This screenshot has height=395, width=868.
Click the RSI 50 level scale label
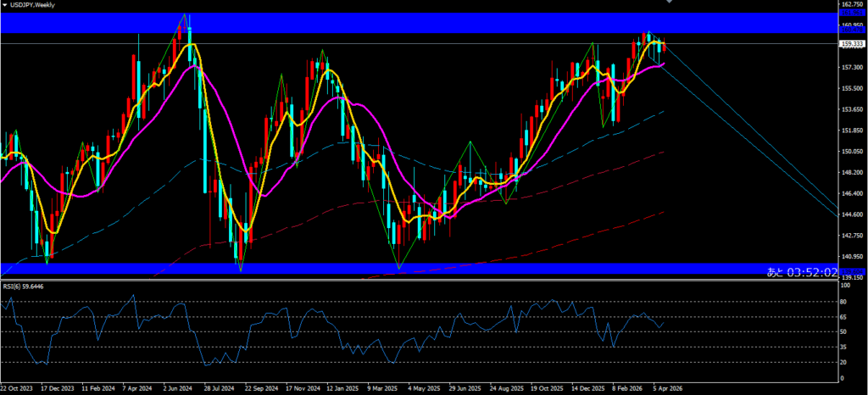click(844, 331)
